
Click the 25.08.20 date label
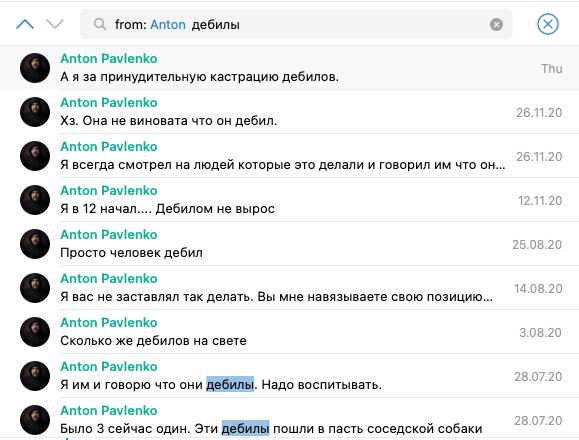click(x=537, y=244)
